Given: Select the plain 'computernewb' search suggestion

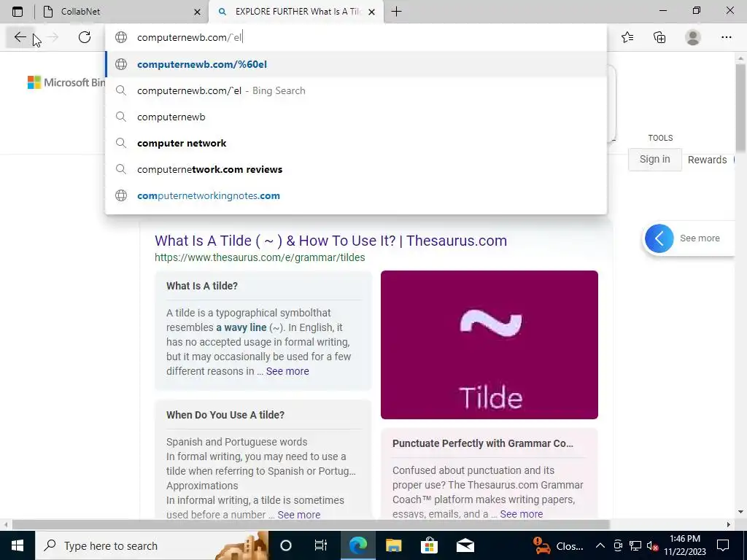Looking at the screenshot, I should coord(356,117).
